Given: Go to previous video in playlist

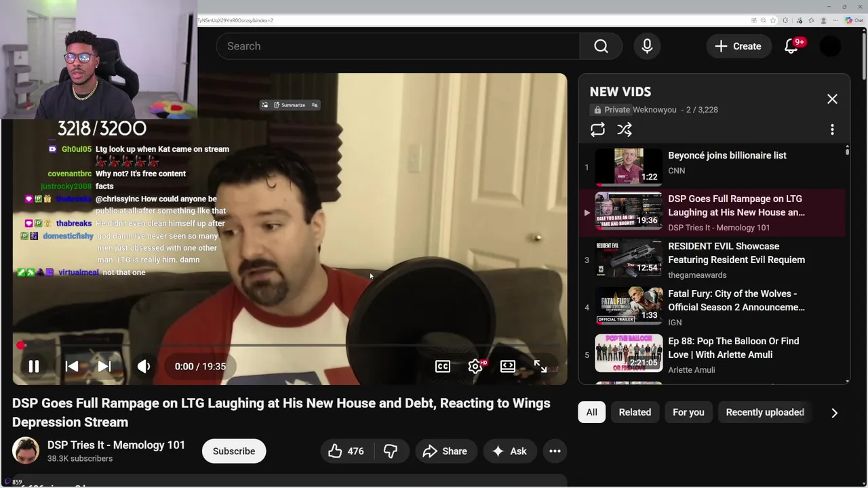Looking at the screenshot, I should click(x=71, y=366).
